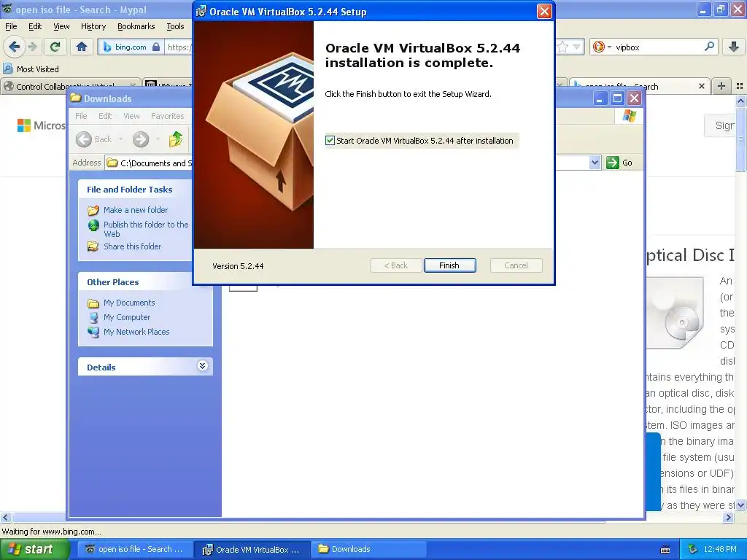The width and height of the screenshot is (747, 560).
Task: Open the browser File menu
Action: (x=11, y=26)
